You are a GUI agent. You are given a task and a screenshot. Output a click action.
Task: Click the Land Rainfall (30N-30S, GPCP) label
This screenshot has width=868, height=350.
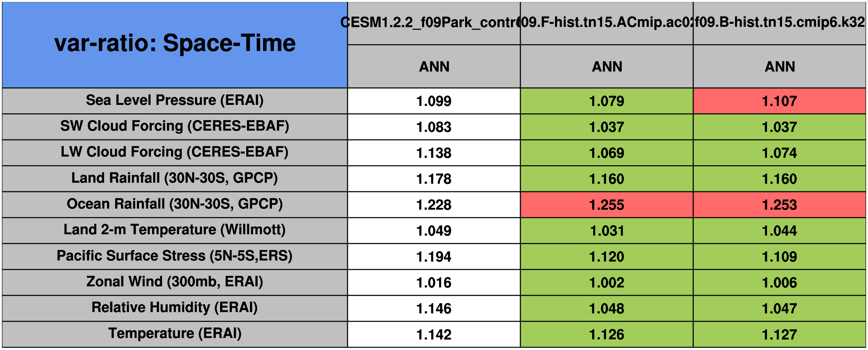click(175, 178)
